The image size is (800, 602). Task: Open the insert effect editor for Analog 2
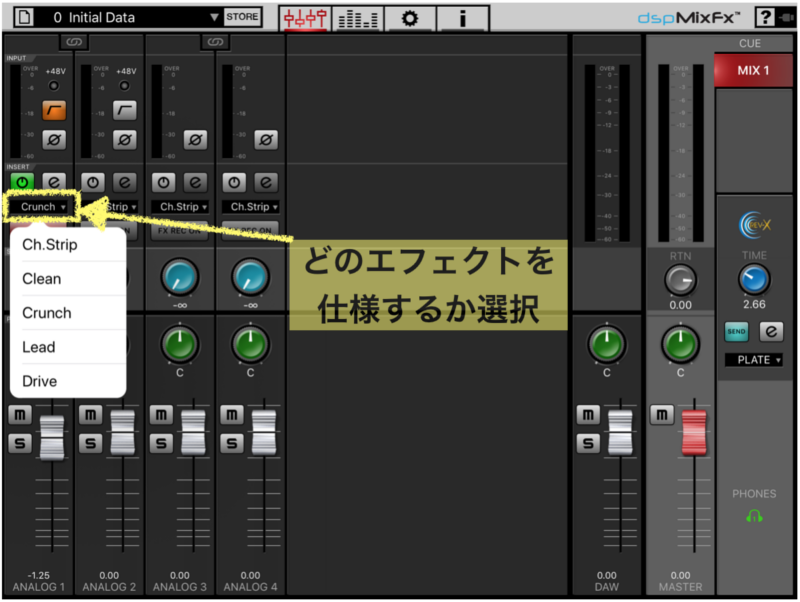(x=124, y=182)
